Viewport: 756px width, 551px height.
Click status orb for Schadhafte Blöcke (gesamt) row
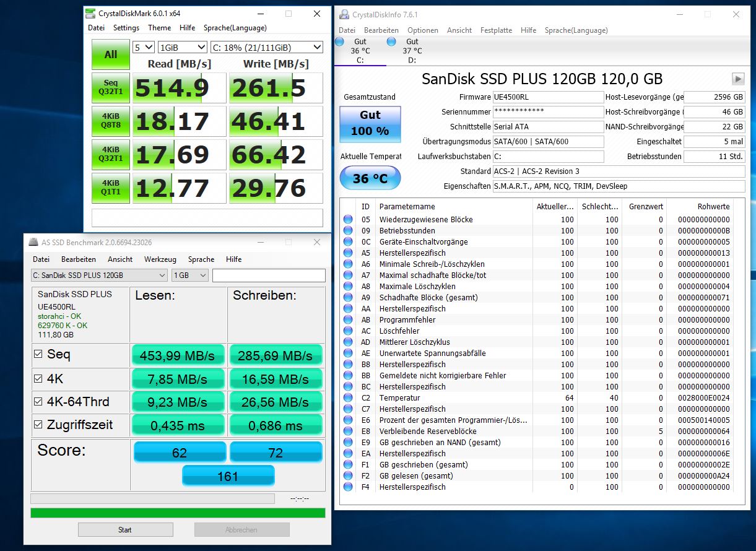(347, 297)
